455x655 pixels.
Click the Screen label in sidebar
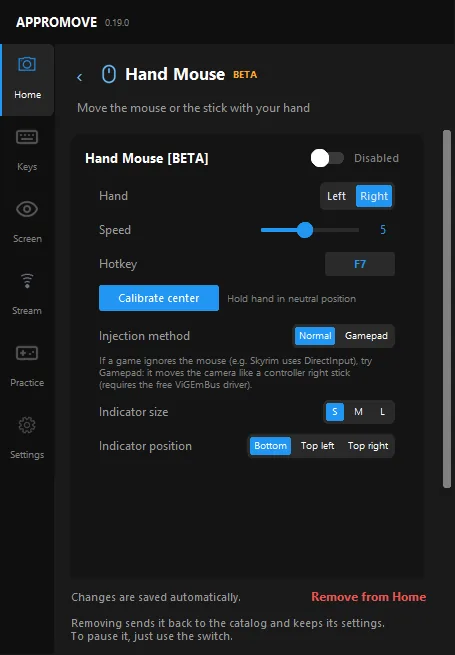click(x=27, y=239)
